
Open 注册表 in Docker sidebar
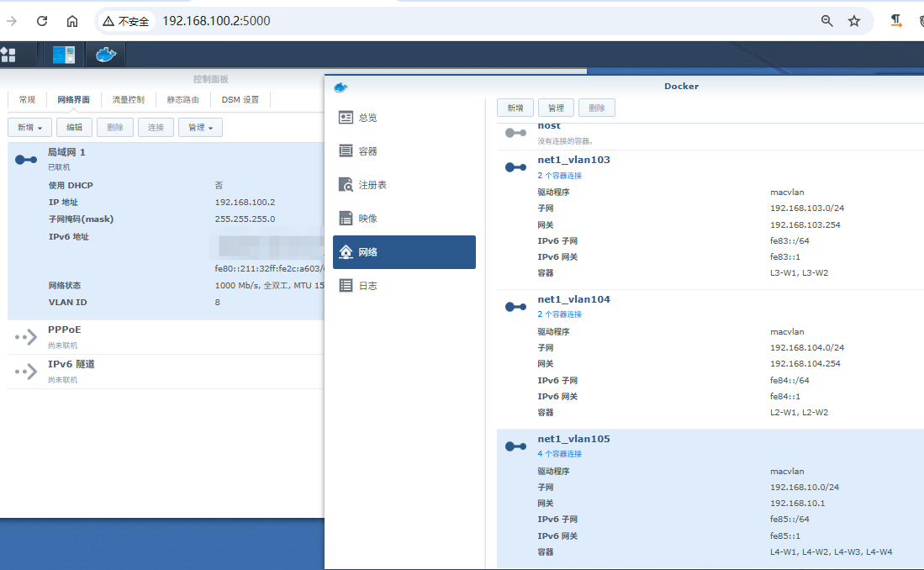[372, 185]
